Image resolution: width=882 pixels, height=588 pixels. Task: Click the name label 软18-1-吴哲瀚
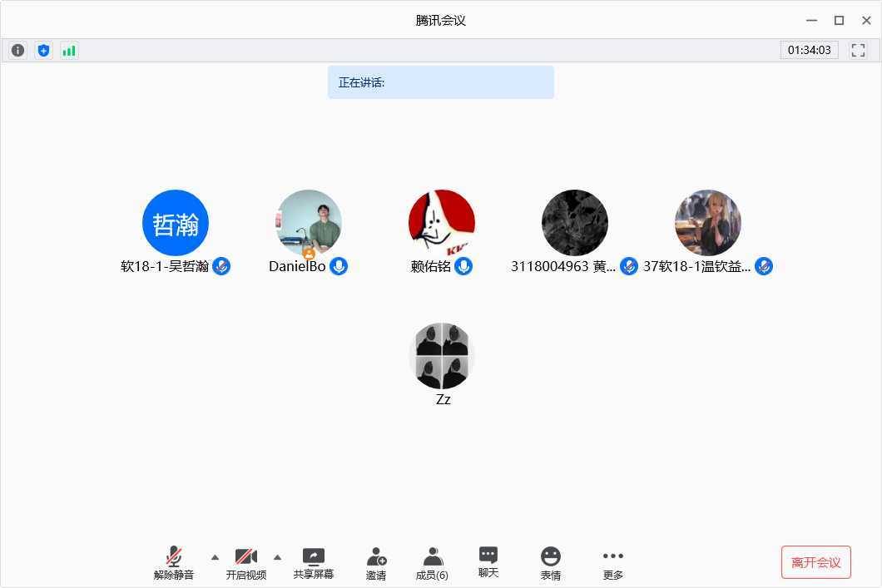(x=165, y=266)
